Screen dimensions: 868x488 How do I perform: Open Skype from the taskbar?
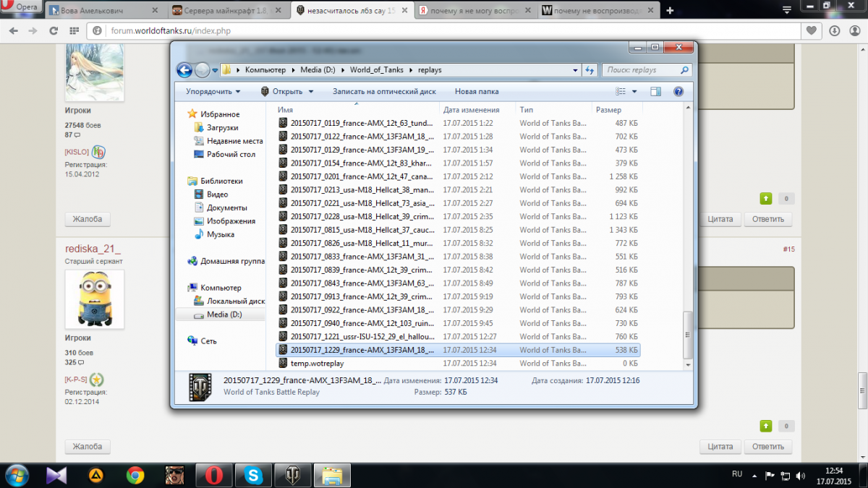(254, 475)
